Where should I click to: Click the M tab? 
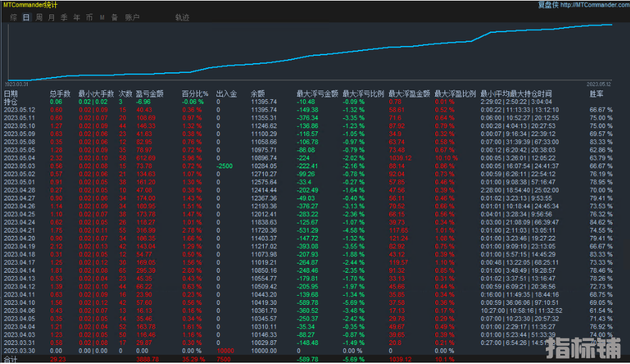coord(102,17)
